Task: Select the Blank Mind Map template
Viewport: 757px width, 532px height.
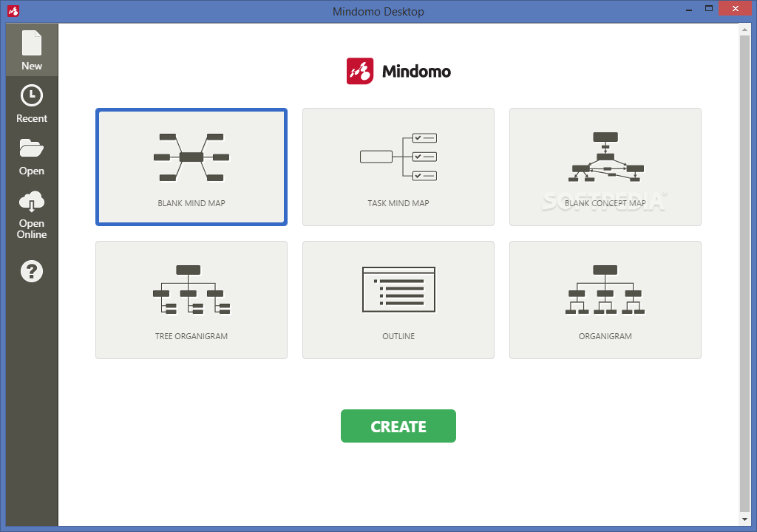Action: pos(191,167)
